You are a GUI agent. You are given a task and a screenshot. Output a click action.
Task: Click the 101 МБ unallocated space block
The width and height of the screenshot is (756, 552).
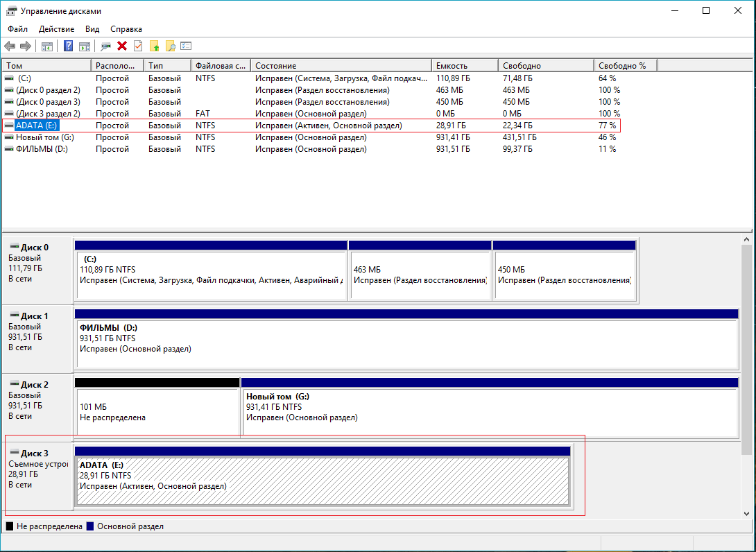click(x=157, y=413)
